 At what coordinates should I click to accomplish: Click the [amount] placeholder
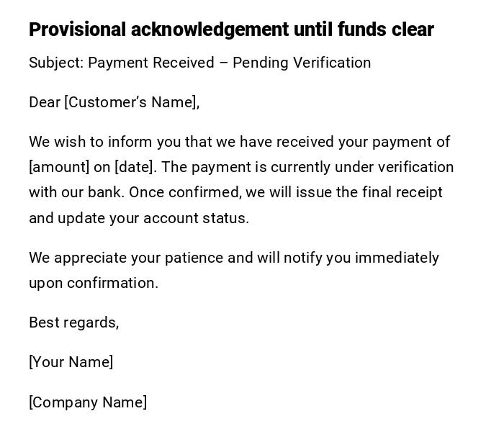click(x=59, y=167)
